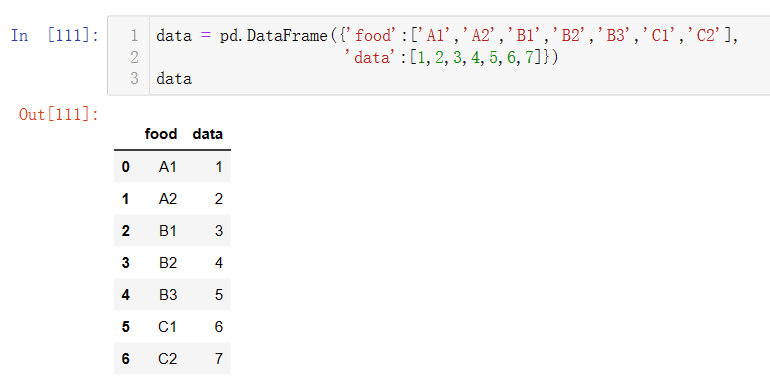Click the 'data' key on code line 2
The height and width of the screenshot is (384, 770).
pyautogui.click(x=373, y=57)
